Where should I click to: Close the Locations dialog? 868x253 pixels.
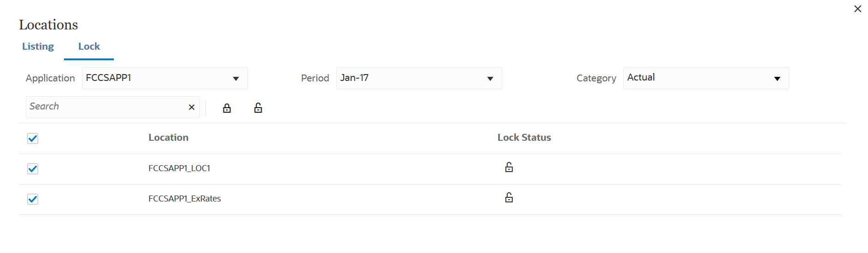(x=857, y=9)
